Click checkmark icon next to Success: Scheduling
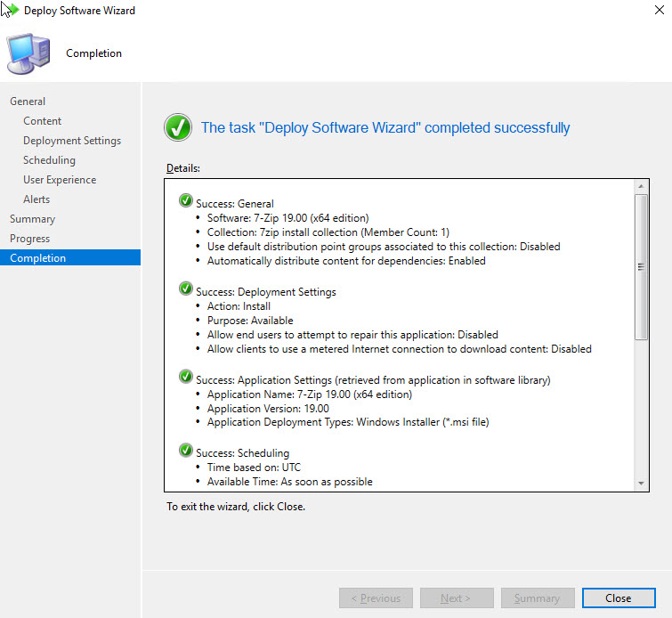This screenshot has height=618, width=672. tap(185, 451)
